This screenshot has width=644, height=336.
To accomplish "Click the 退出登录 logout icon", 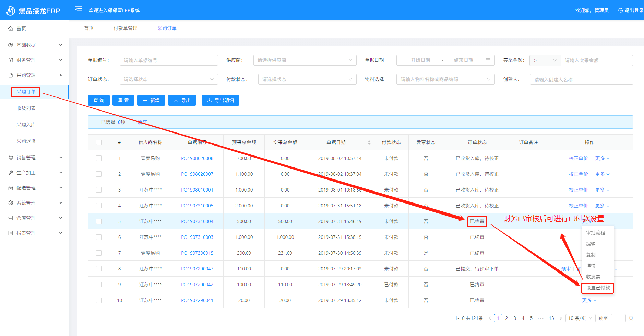I will coord(620,10).
